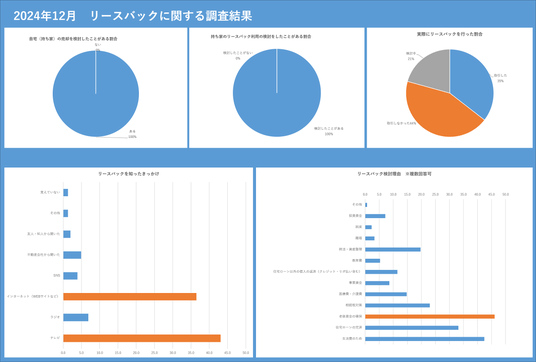The width and height of the screenshot is (536, 362).
Task: Click the middle pie chart's blue circle
Action: coord(277,93)
